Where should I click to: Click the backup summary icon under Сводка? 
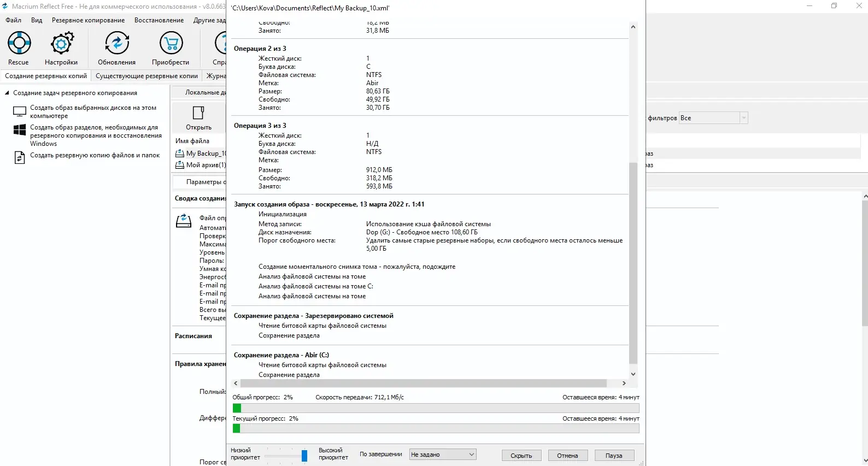184,221
